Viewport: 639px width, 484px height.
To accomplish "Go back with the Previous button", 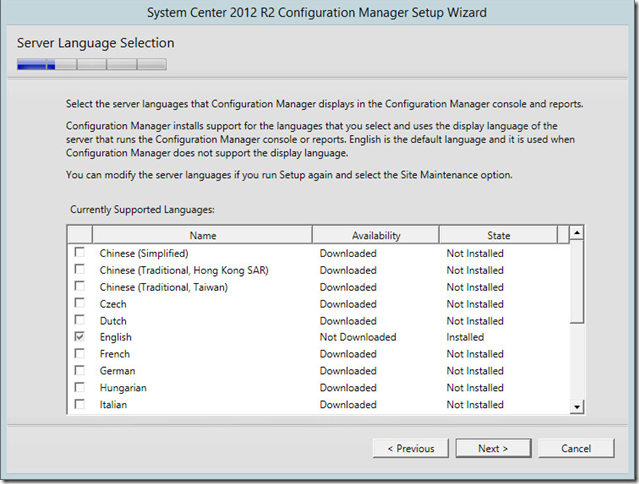I will point(410,449).
